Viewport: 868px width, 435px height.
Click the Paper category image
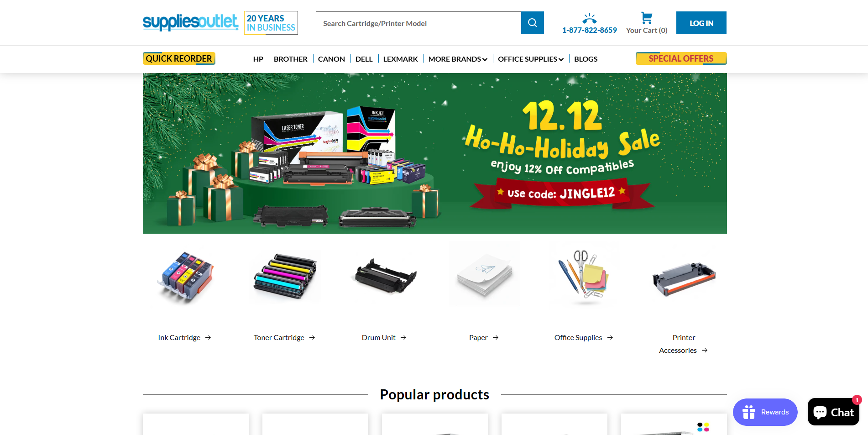(x=484, y=274)
